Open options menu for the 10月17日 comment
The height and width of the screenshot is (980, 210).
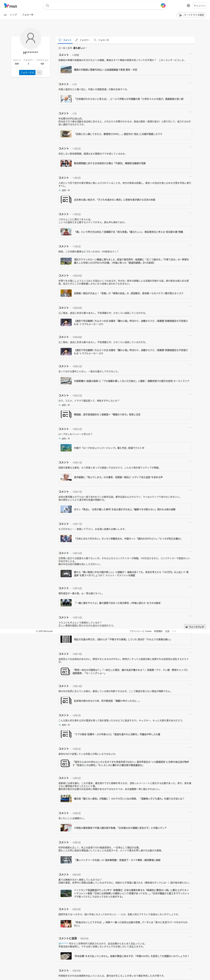(190, 522)
